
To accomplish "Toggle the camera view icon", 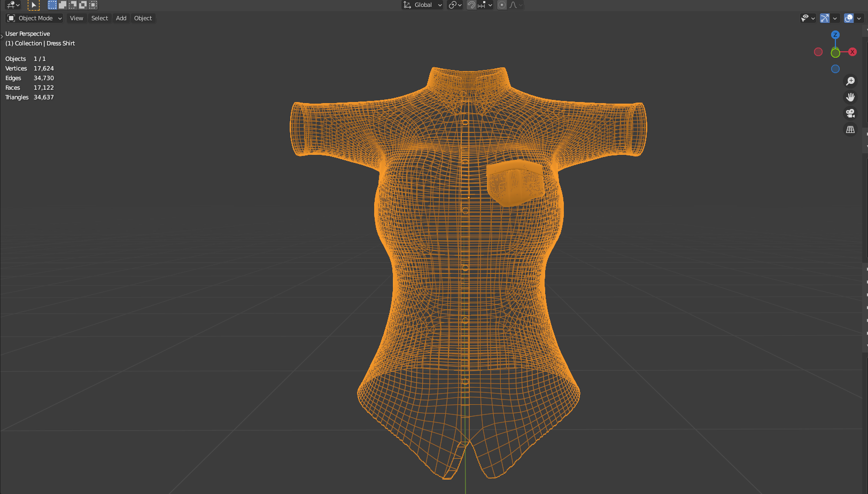I will pos(850,113).
